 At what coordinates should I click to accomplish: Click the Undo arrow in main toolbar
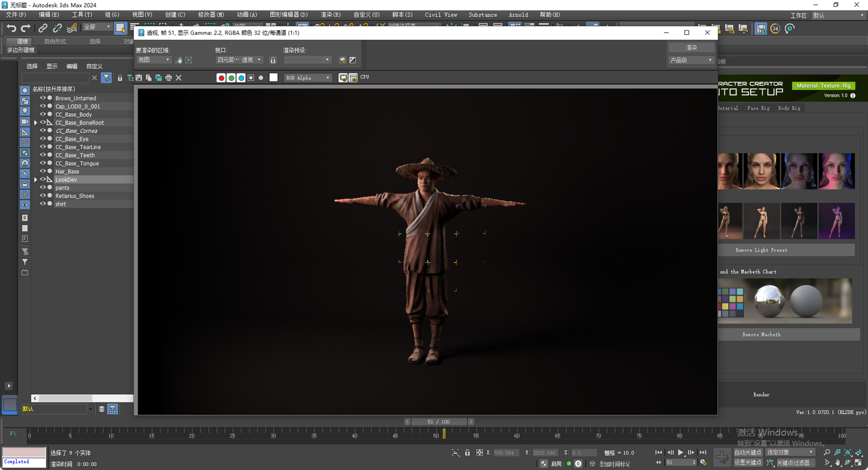11,28
